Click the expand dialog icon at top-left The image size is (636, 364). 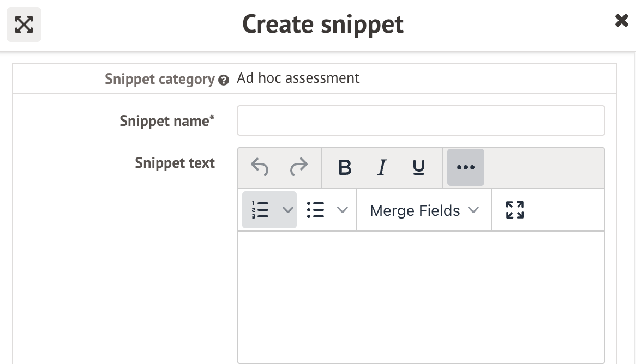[x=24, y=25]
